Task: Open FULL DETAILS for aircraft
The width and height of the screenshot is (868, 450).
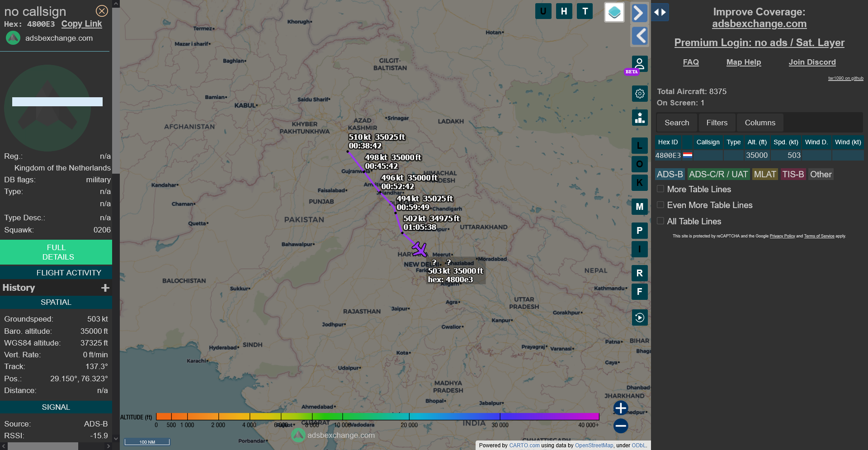Action: pos(56,252)
